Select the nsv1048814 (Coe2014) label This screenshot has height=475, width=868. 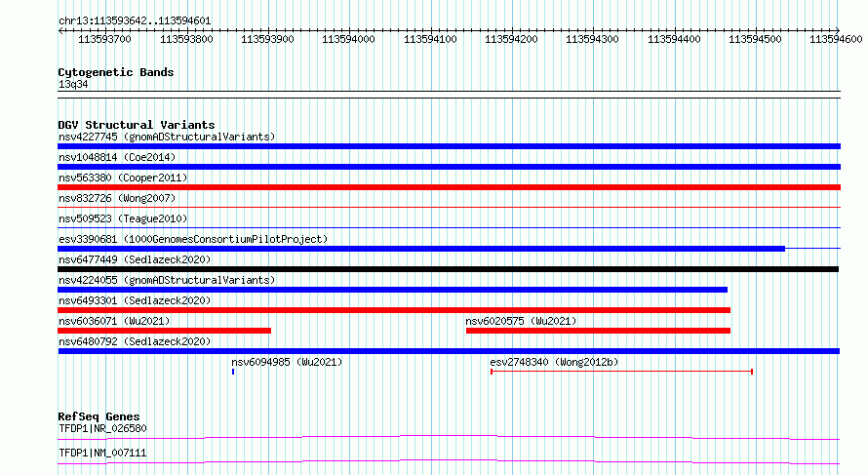117,157
